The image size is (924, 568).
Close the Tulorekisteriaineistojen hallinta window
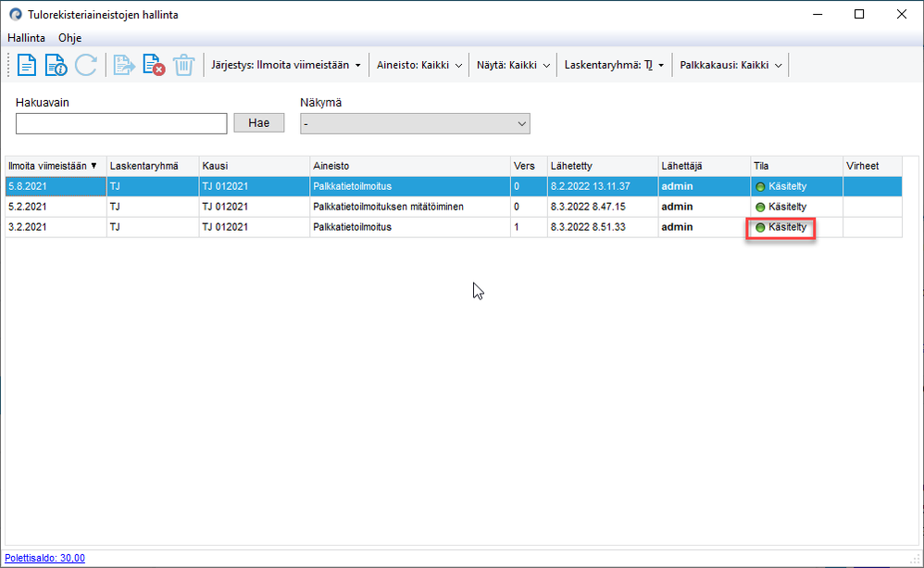click(902, 14)
